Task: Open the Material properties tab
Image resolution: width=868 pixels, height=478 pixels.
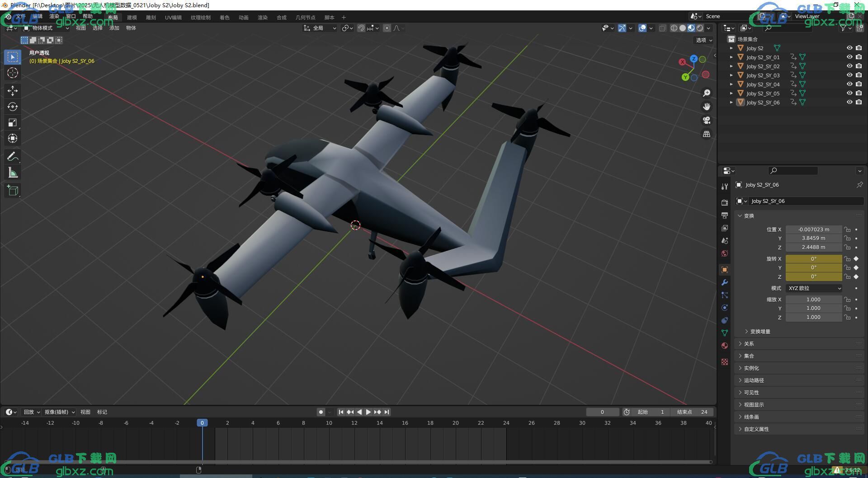Action: (x=725, y=346)
